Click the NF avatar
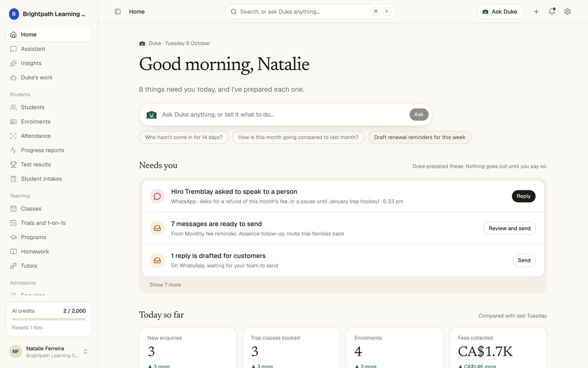 [x=16, y=352]
